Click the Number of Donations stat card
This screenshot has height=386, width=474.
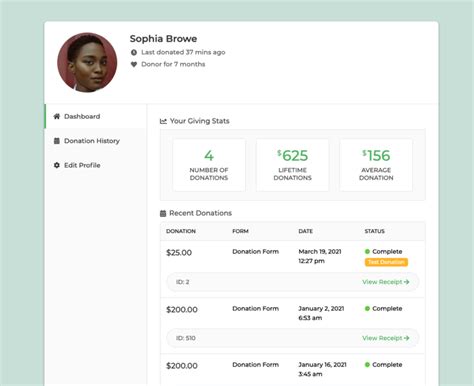click(209, 165)
